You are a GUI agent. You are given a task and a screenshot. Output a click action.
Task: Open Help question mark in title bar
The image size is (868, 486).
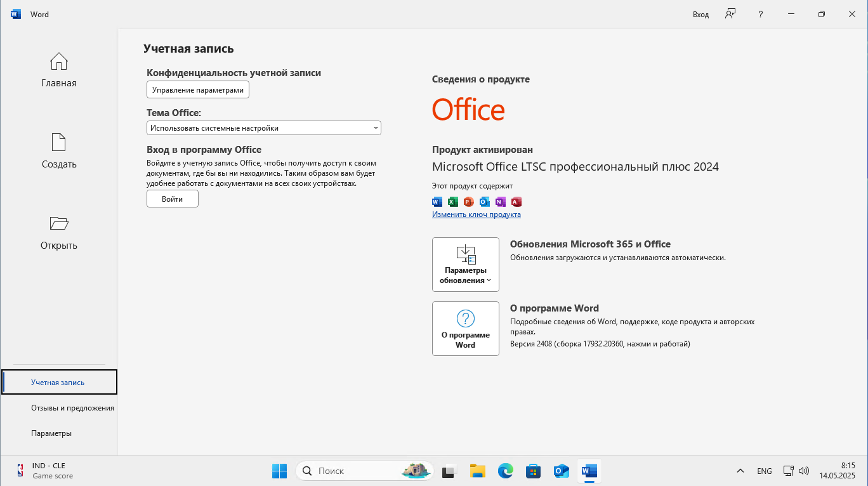point(761,14)
